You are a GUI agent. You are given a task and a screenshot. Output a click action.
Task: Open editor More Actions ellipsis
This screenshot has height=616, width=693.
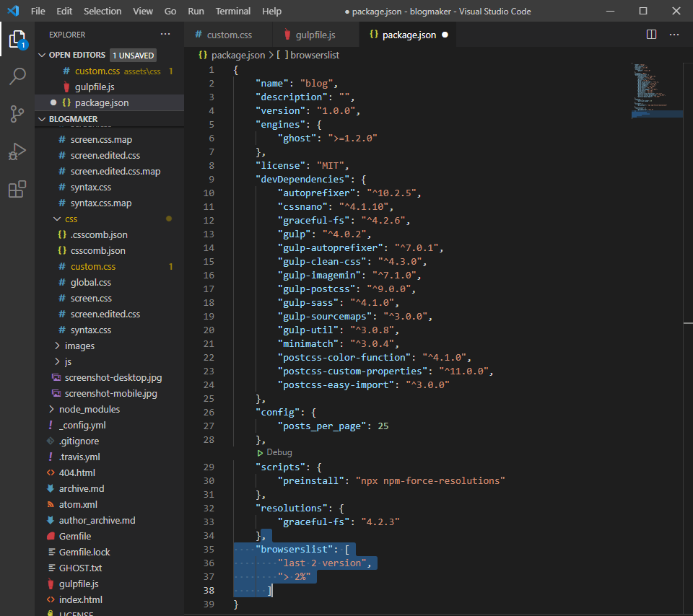click(x=674, y=35)
